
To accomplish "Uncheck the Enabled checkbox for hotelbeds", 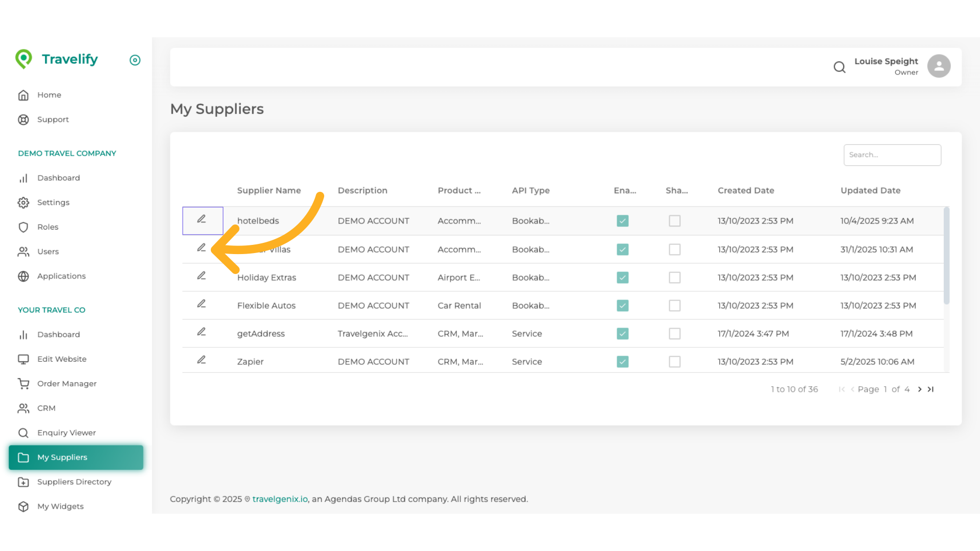I will tap(622, 221).
